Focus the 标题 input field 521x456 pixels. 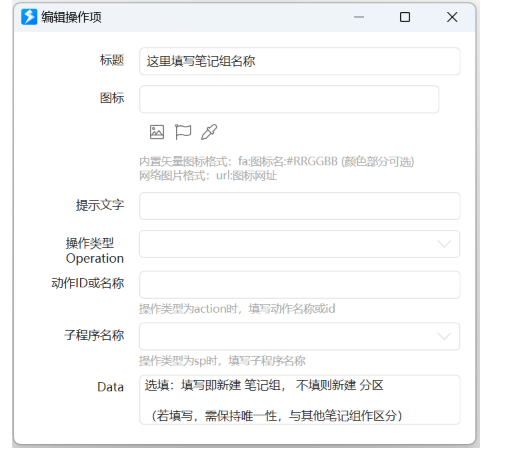coord(300,61)
